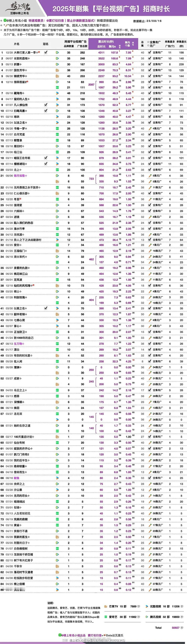Click the title 2025年剧集【平台视频广告】招商时长
Viewport: 187px width, 644px height.
111,9
